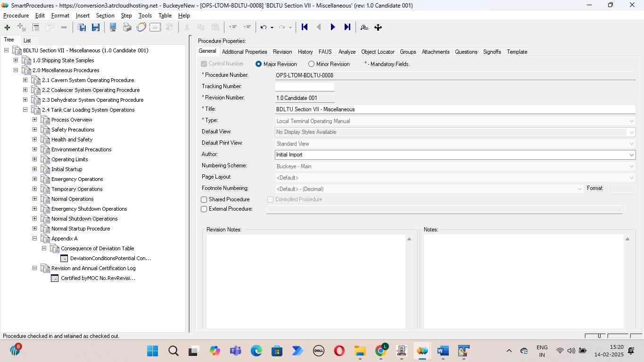Select the Major Revision radio button
Screen dimensions: 644x362
[x=258, y=64]
